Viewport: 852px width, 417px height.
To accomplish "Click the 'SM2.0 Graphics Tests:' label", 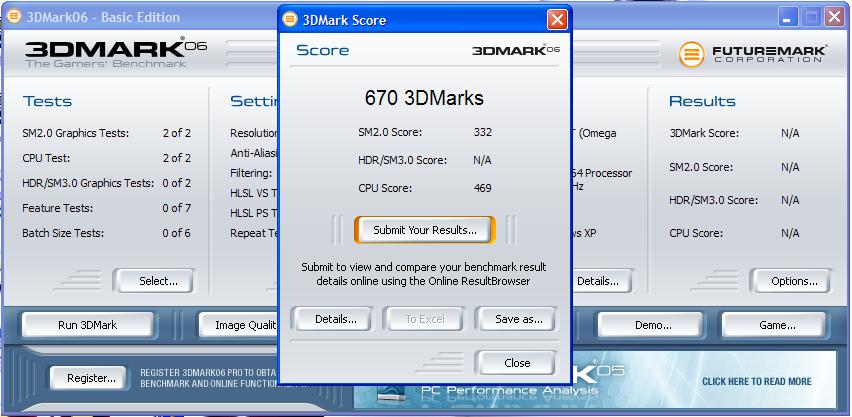I will (x=76, y=133).
